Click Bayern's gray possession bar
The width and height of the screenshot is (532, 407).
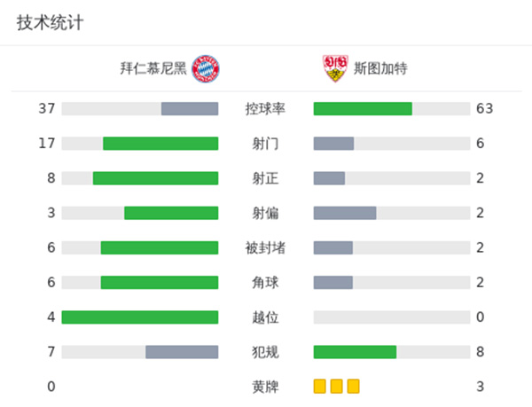(x=190, y=109)
